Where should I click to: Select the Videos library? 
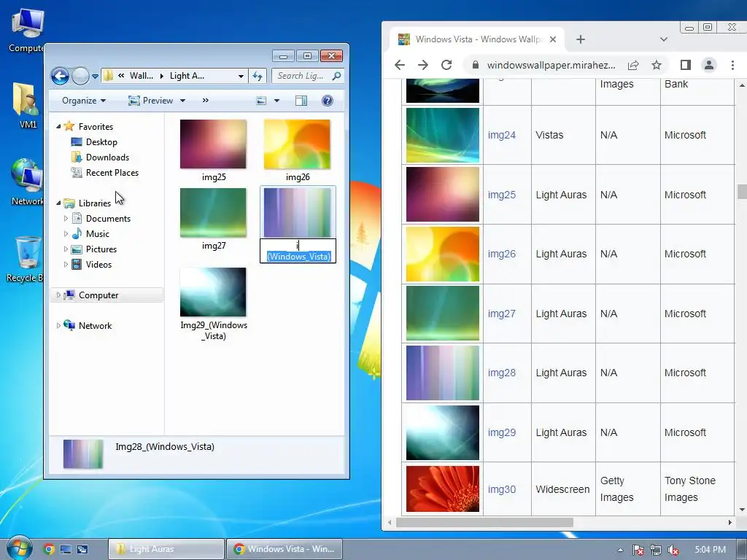98,264
